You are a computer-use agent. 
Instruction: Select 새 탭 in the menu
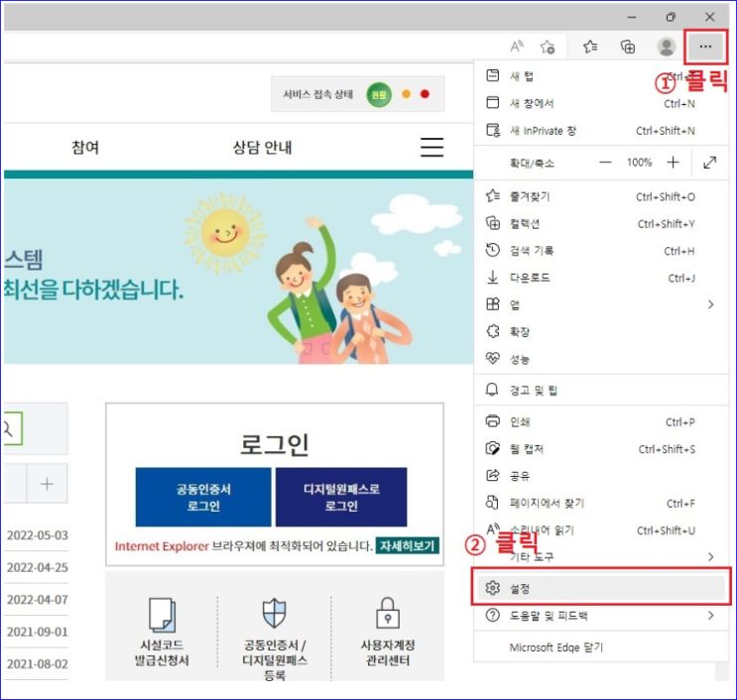(x=601, y=76)
